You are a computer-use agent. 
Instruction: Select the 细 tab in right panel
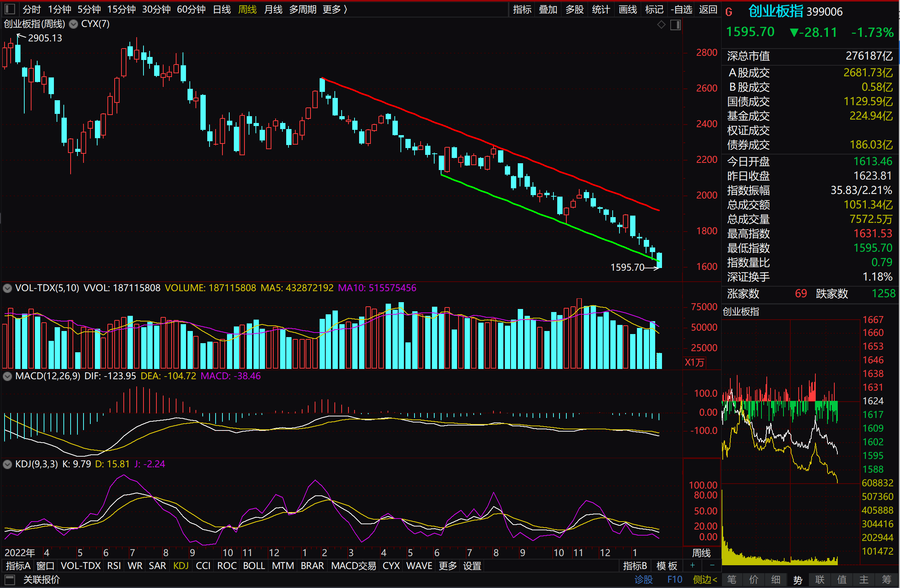point(776,580)
